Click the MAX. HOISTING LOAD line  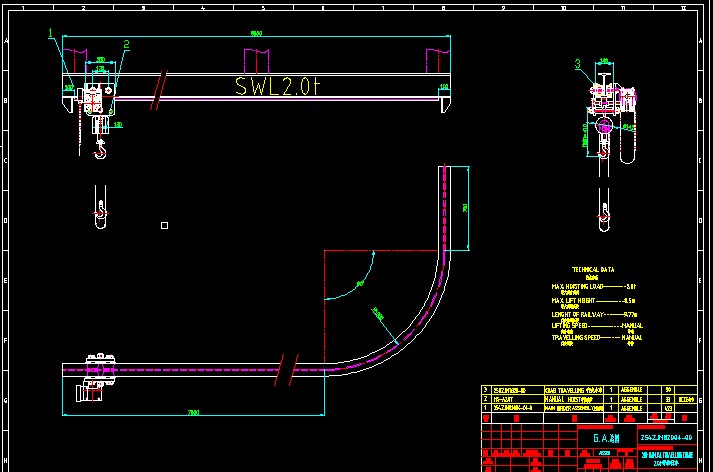pos(597,285)
